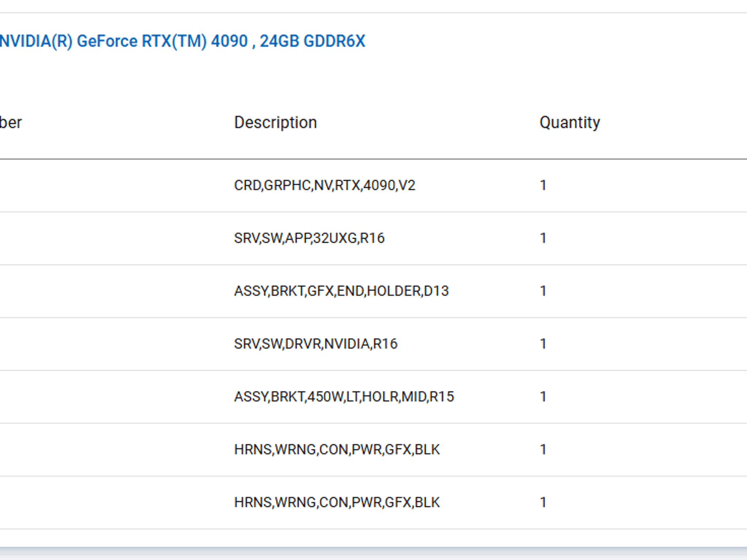Click quantity 1 in the CRD,GRPHC,NV,RTX,4090,V2 row

543,185
